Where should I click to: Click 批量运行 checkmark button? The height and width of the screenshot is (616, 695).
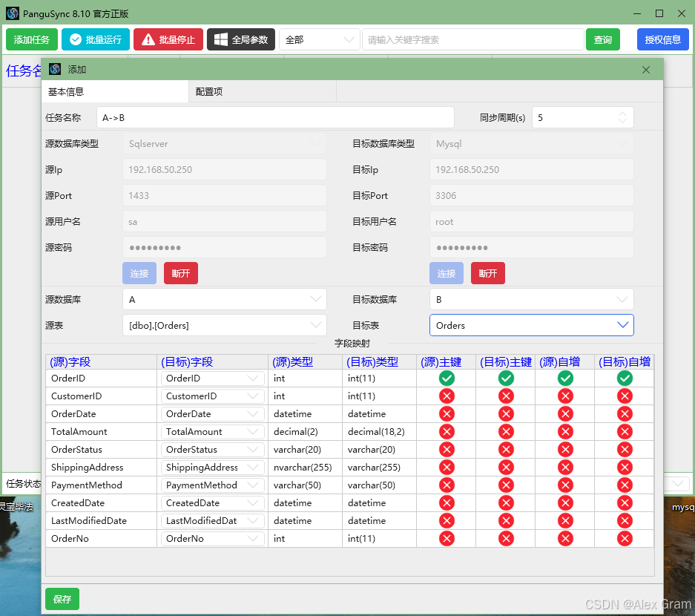coord(96,39)
